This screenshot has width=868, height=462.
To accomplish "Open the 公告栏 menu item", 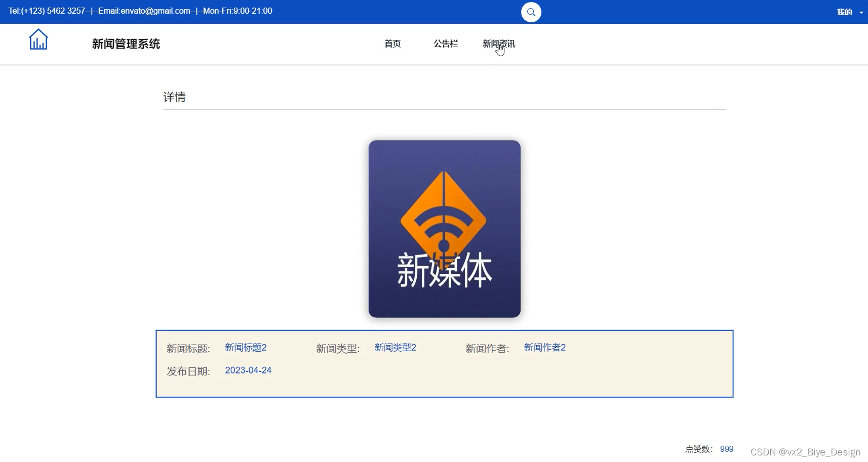I will (446, 44).
